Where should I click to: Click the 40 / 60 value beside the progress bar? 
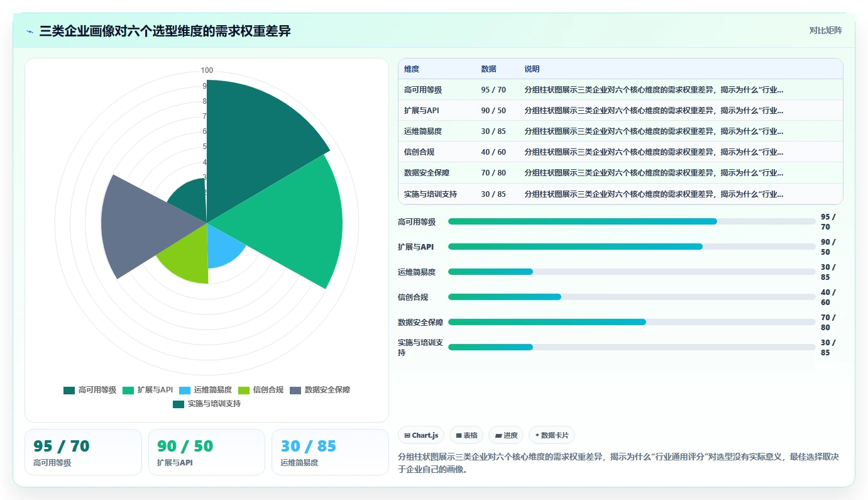[x=828, y=297]
